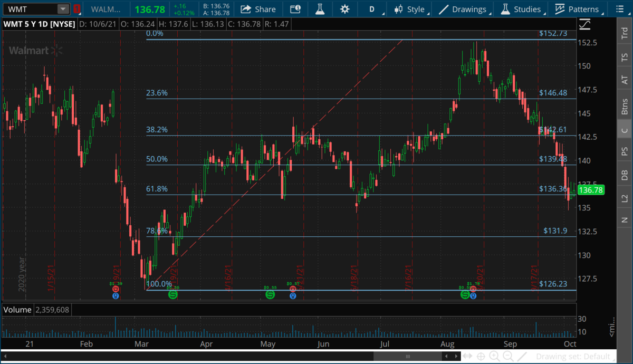Image resolution: width=633 pixels, height=364 pixels.
Task: Click into the WMT symbol field
Action: coord(30,9)
